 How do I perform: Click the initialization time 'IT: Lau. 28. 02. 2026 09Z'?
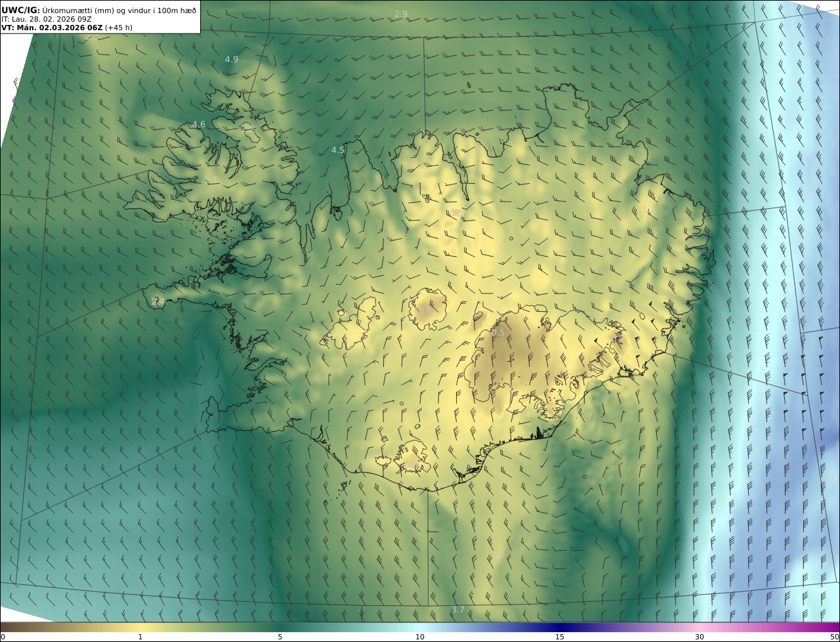point(47,19)
